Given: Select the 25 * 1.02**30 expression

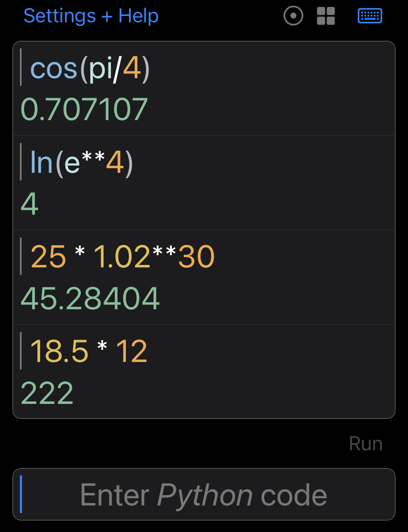Looking at the screenshot, I should point(122,257).
